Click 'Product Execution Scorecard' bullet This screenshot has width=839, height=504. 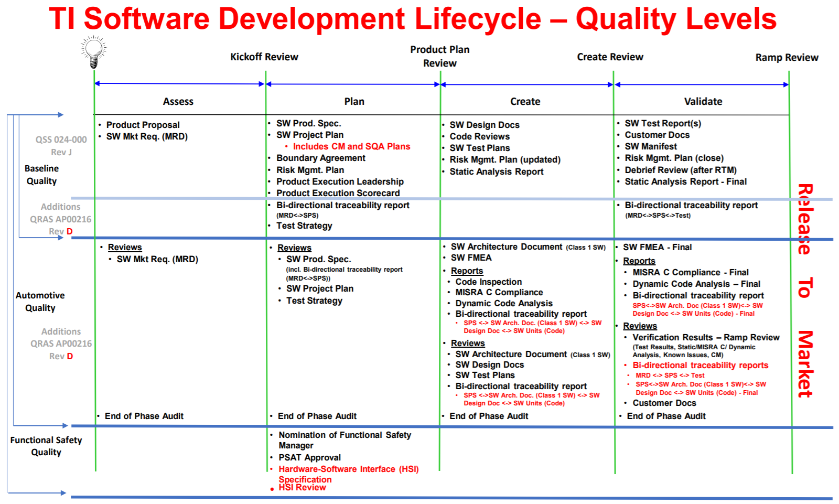click(x=338, y=193)
